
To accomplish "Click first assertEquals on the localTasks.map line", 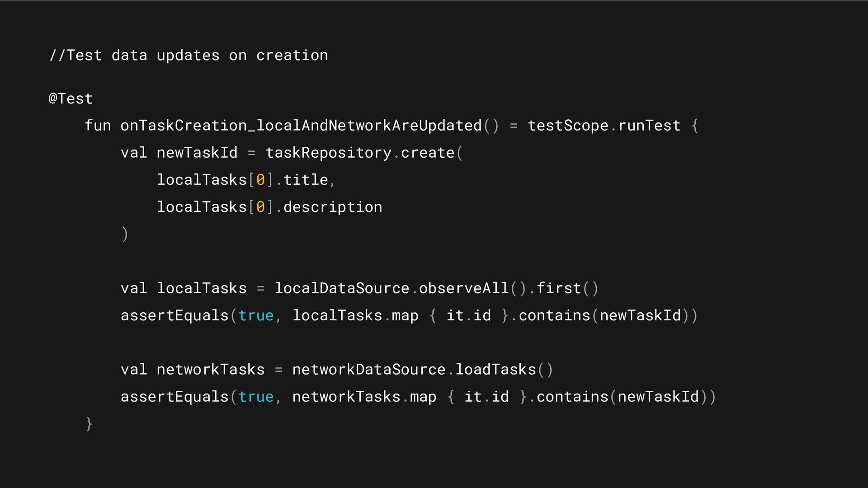I will click(x=175, y=315).
